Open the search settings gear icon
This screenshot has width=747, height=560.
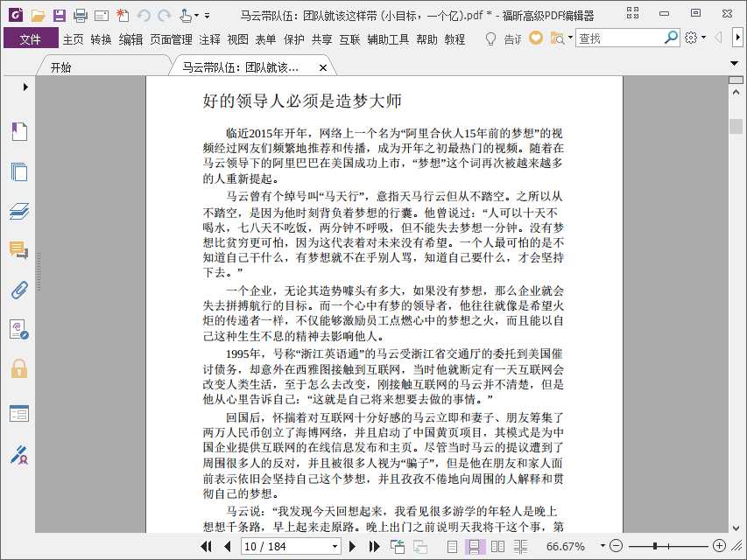[x=691, y=38]
